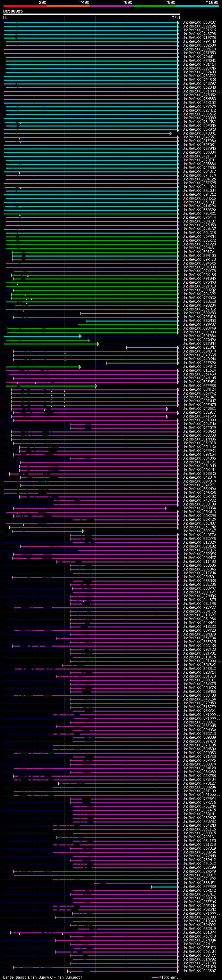Select hit UniRef100_C1E6E4

pyautogui.click(x=199, y=371)
